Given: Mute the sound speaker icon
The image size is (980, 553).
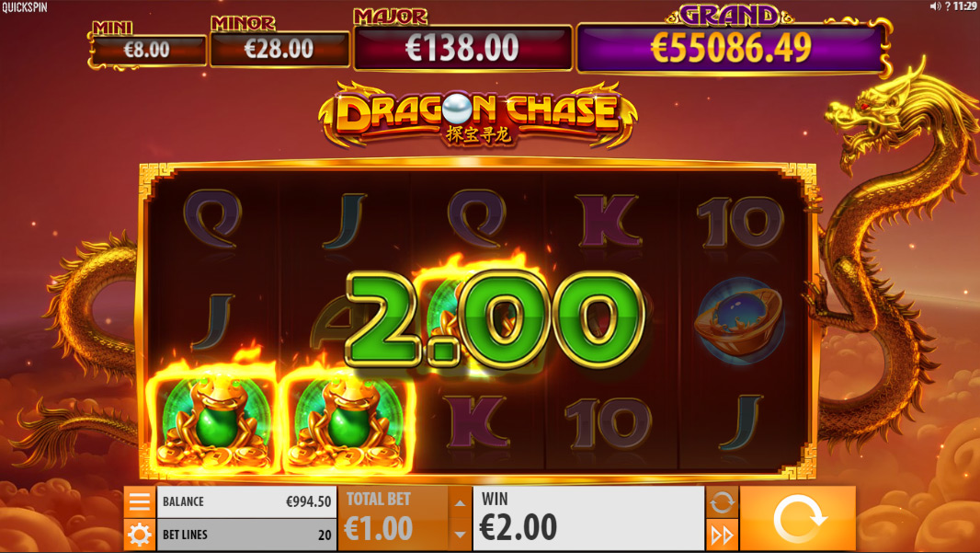Looking at the screenshot, I should click(x=935, y=6).
